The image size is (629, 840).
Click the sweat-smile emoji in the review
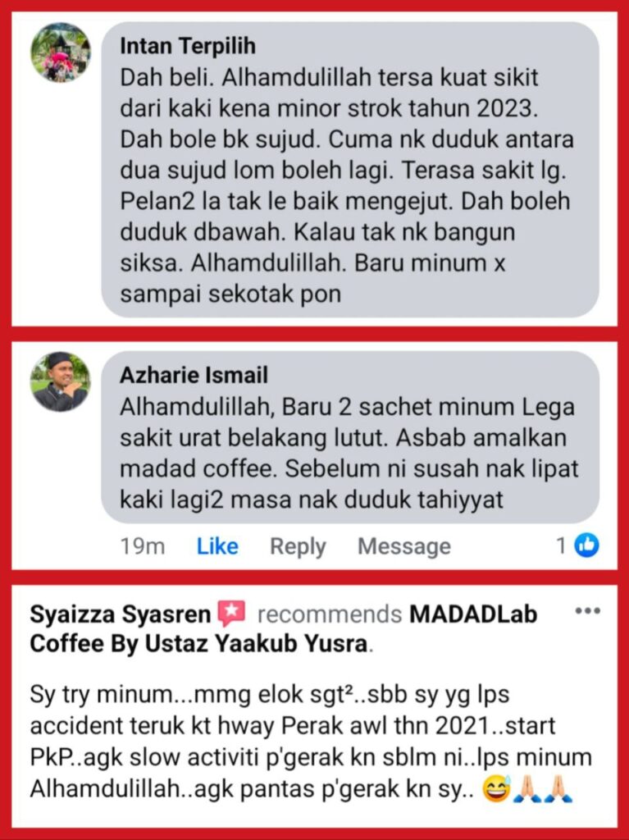click(x=497, y=788)
